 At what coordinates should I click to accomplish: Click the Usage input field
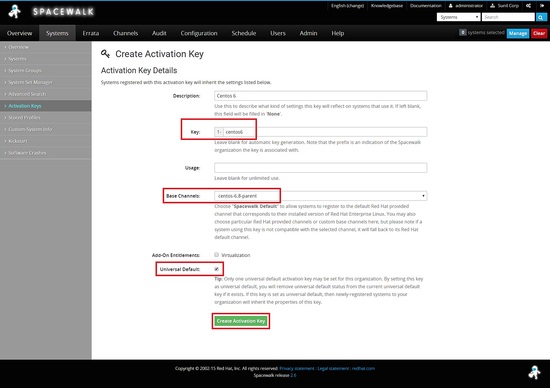point(321,168)
